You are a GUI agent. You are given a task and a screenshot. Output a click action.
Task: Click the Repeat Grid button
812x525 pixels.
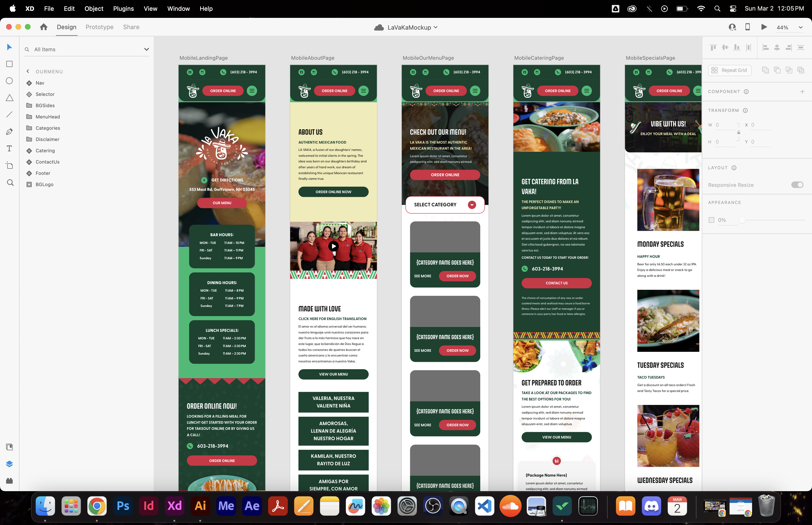(x=730, y=70)
